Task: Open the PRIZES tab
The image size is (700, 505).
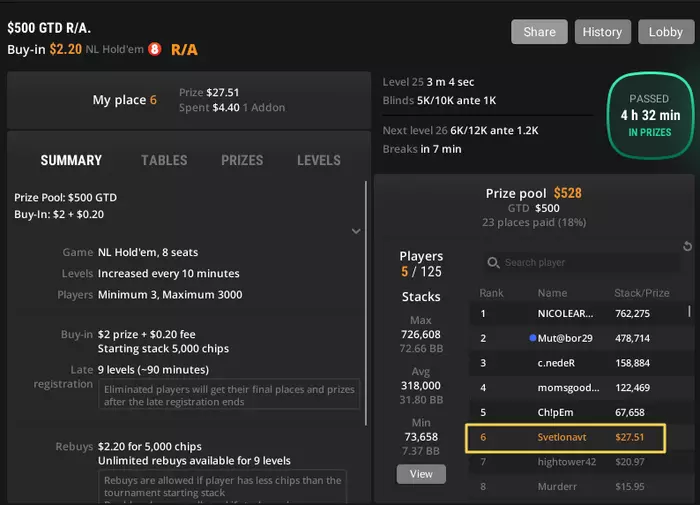Action: point(242,160)
